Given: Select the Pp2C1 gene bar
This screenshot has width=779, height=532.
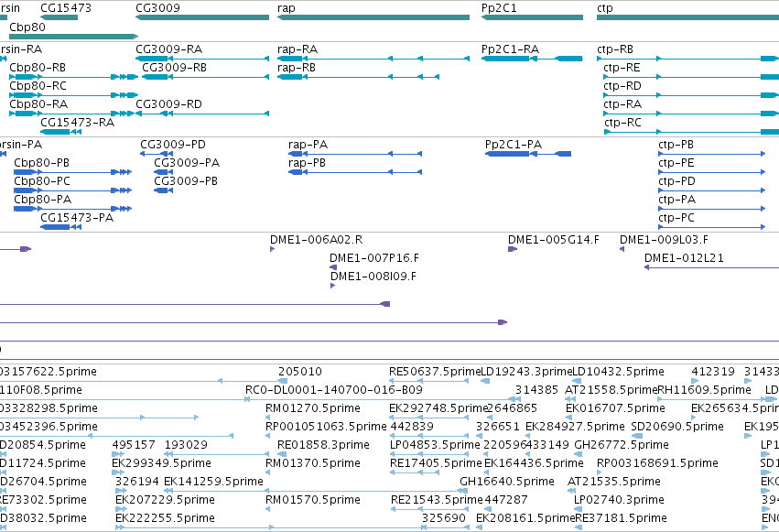Looking at the screenshot, I should [532, 17].
